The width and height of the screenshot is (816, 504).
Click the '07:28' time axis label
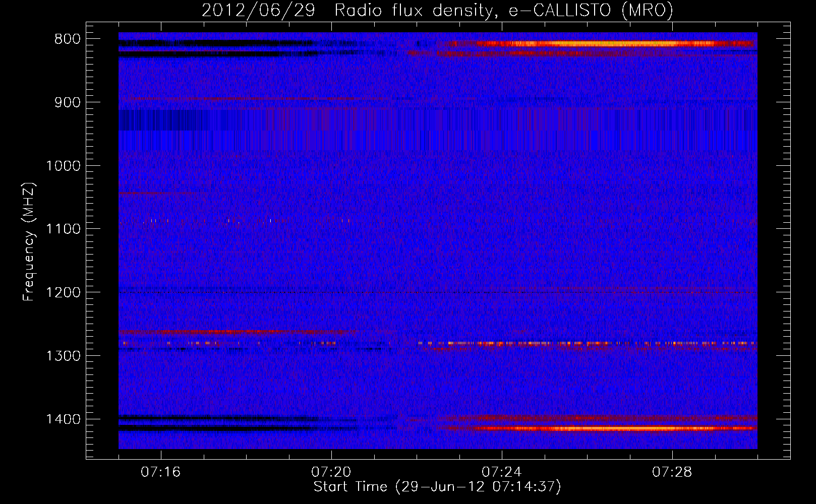672,472
